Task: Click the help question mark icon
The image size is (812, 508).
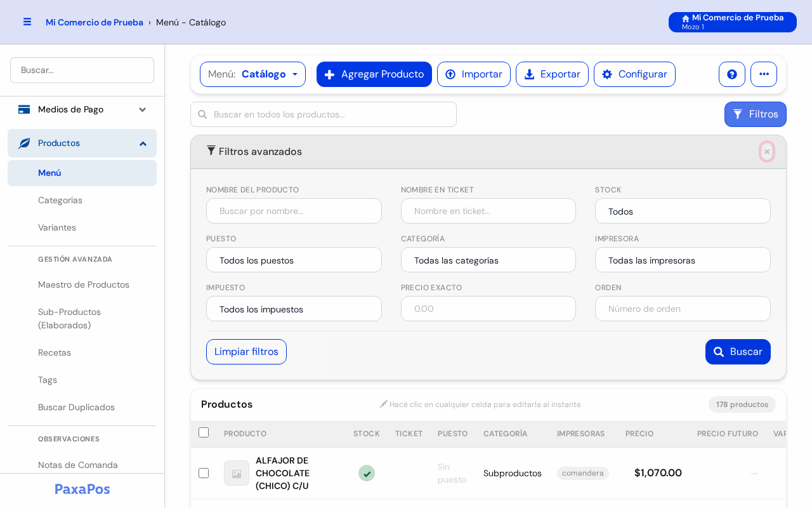Action: pos(732,74)
